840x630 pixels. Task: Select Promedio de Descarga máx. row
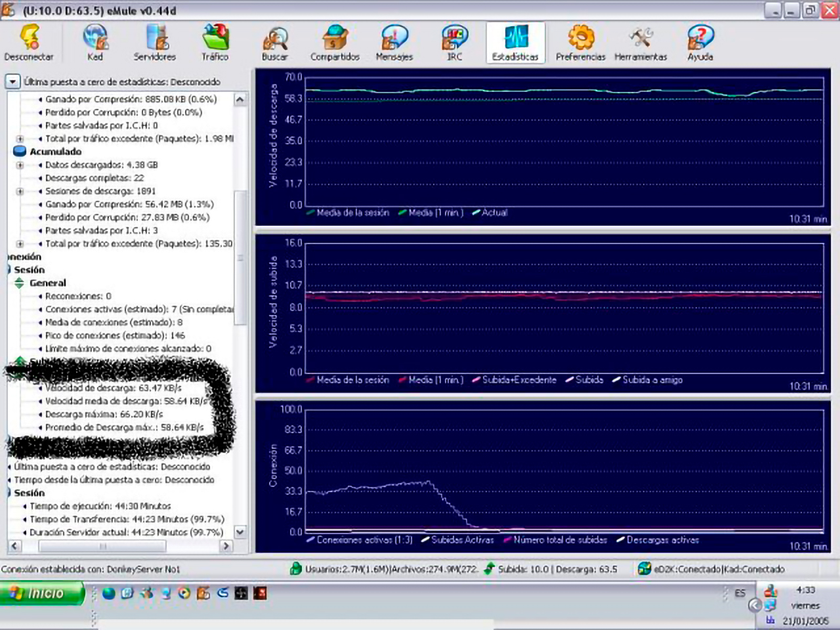click(x=124, y=427)
